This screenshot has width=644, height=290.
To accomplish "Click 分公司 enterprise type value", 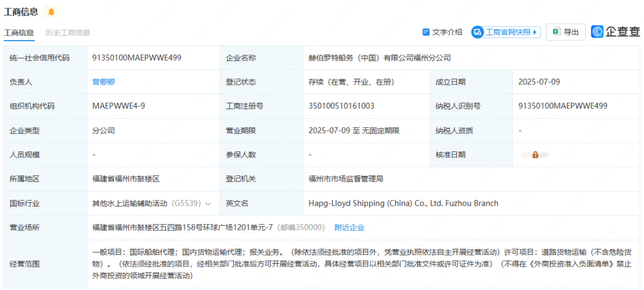I will (104, 131).
